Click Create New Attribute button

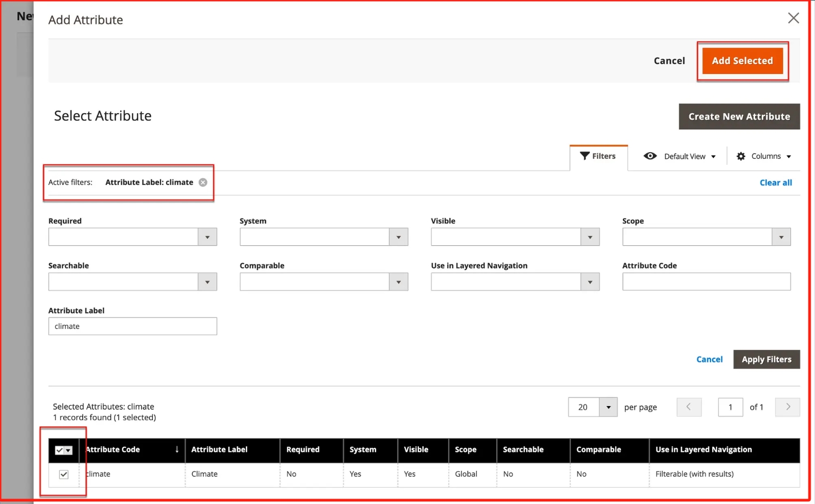pos(739,117)
